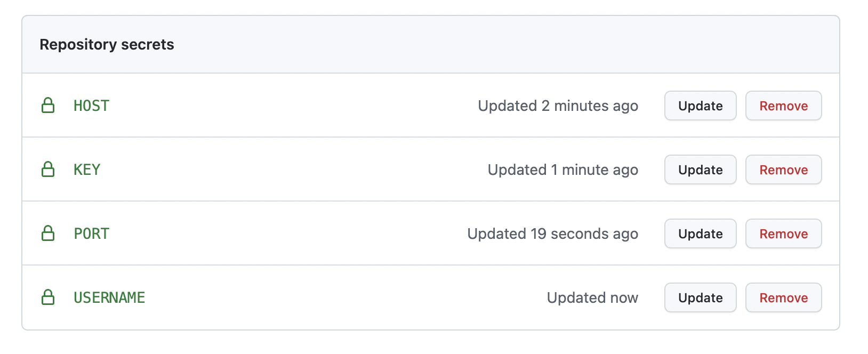Remove the PORT secret
This screenshot has width=868, height=354.
[783, 234]
